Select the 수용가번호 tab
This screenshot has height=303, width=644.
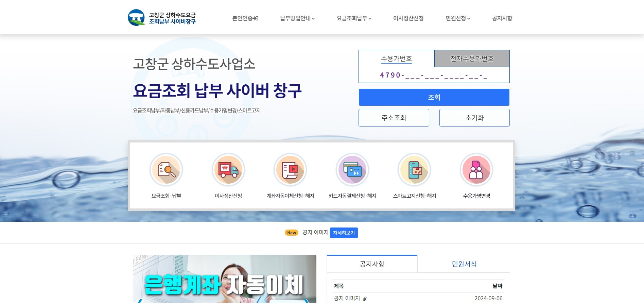tap(396, 59)
